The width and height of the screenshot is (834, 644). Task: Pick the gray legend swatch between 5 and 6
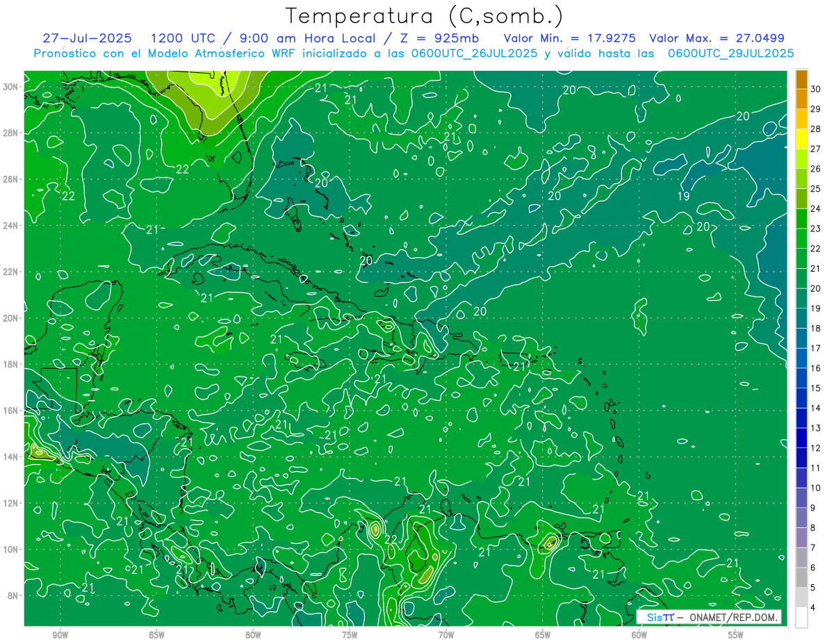[801, 577]
